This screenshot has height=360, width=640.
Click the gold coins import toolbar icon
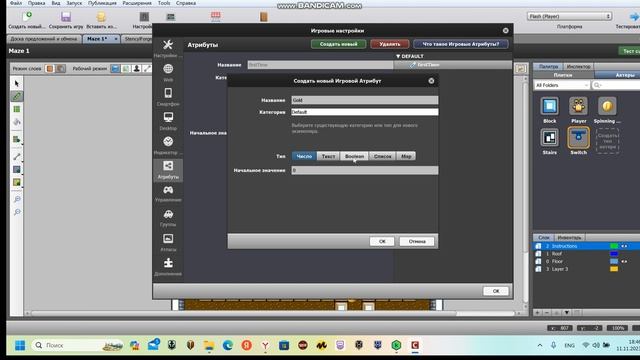101,16
